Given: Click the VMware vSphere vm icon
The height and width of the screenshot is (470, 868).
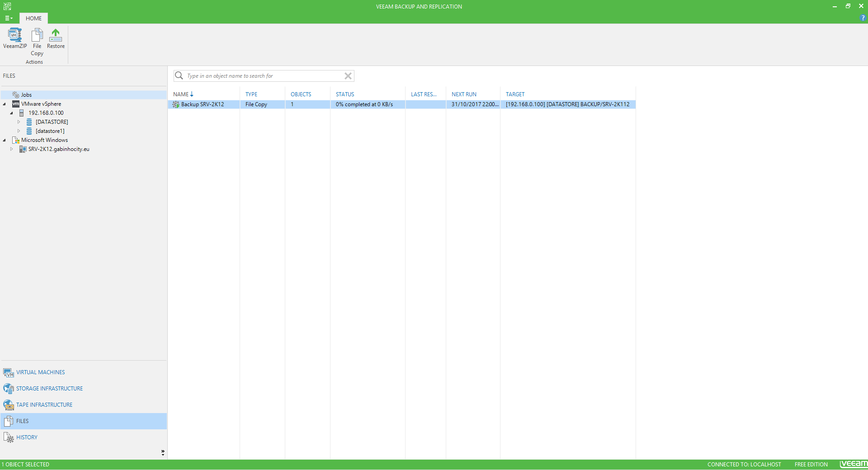Looking at the screenshot, I should (x=16, y=104).
